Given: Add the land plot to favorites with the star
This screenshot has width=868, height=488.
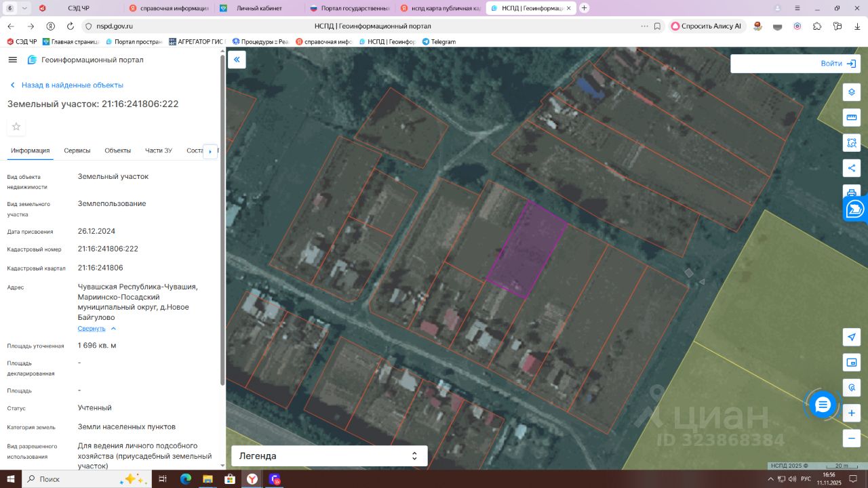Looking at the screenshot, I should 16,127.
